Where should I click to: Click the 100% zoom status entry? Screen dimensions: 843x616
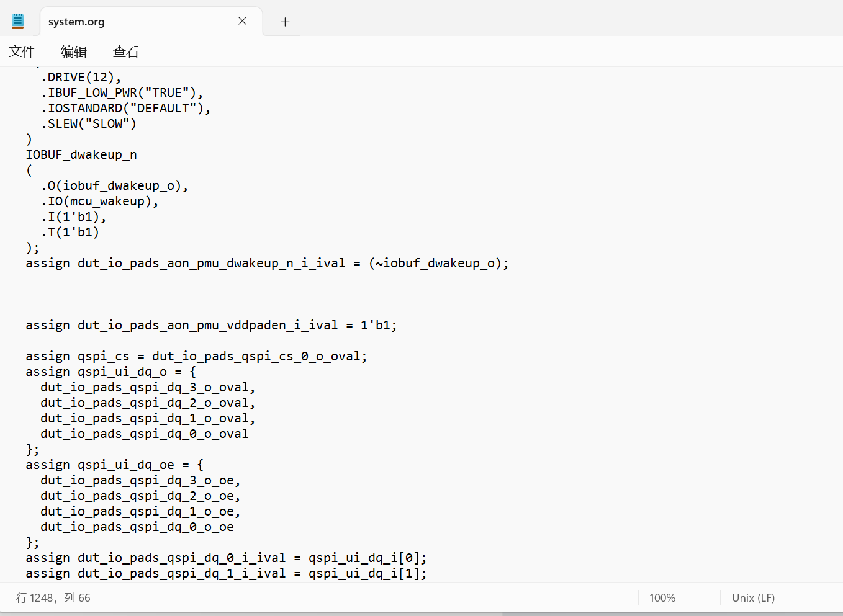pos(662,598)
